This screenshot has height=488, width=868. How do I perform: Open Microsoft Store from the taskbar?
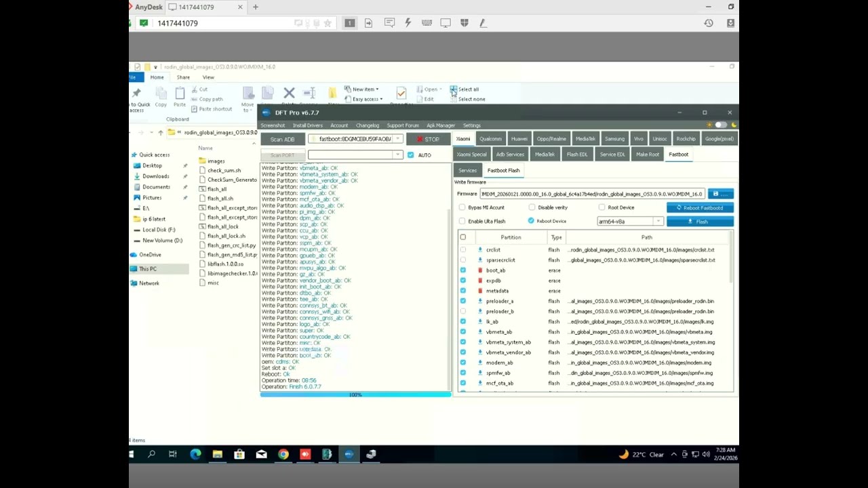(239, 454)
